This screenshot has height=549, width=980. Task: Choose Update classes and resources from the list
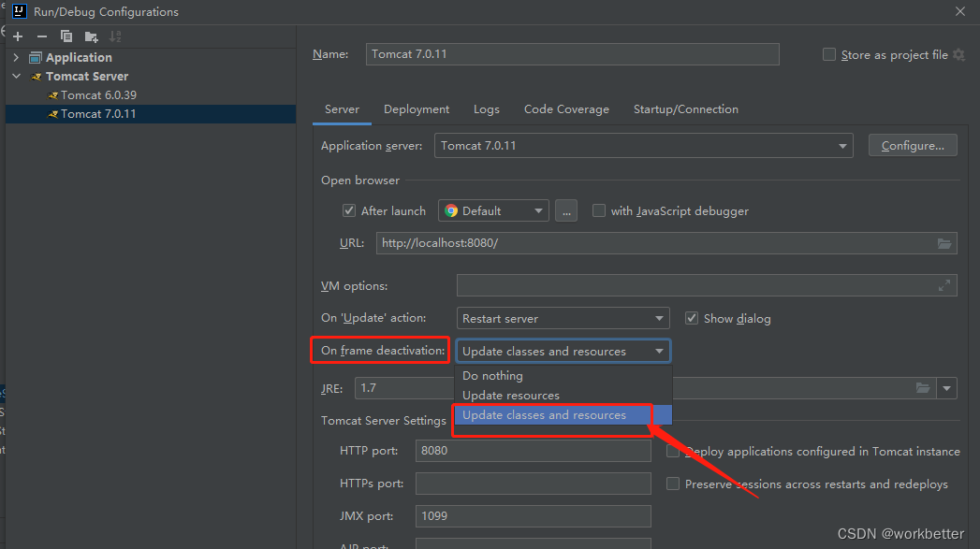pyautogui.click(x=563, y=414)
